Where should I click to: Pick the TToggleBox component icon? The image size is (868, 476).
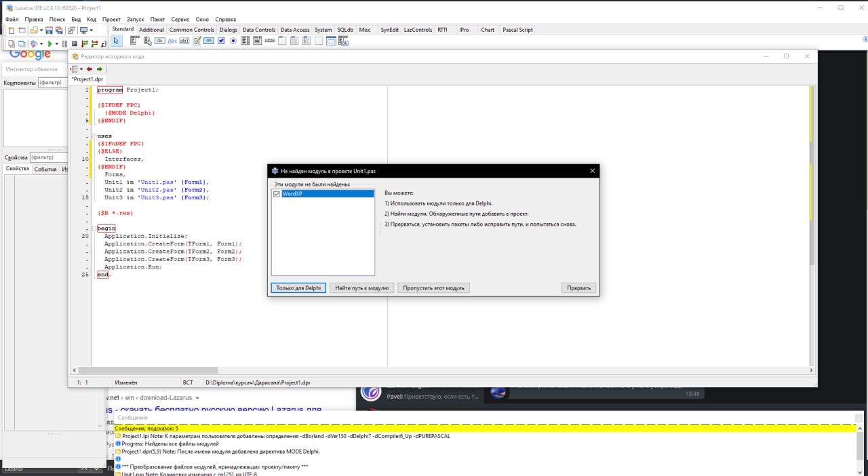tap(209, 41)
